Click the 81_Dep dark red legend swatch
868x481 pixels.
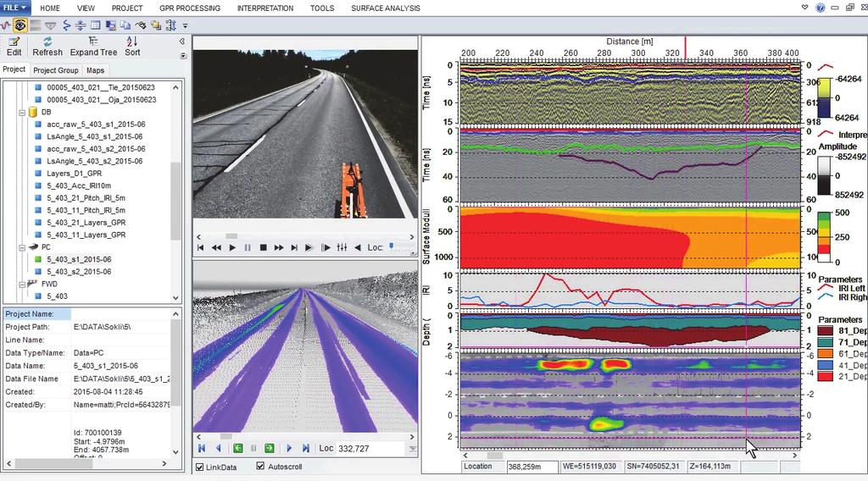point(826,330)
